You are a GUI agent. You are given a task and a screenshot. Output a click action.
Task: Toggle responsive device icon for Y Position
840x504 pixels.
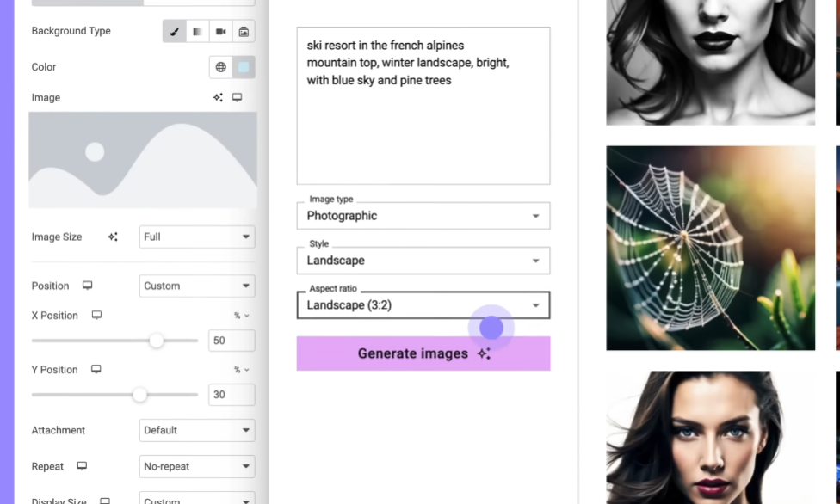(x=96, y=369)
